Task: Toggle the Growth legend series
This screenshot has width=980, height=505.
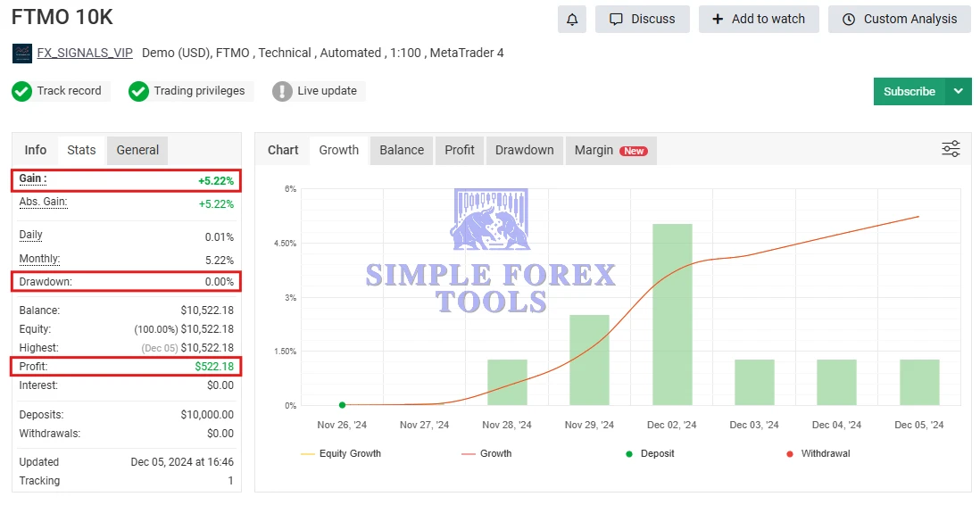Action: pos(486,454)
